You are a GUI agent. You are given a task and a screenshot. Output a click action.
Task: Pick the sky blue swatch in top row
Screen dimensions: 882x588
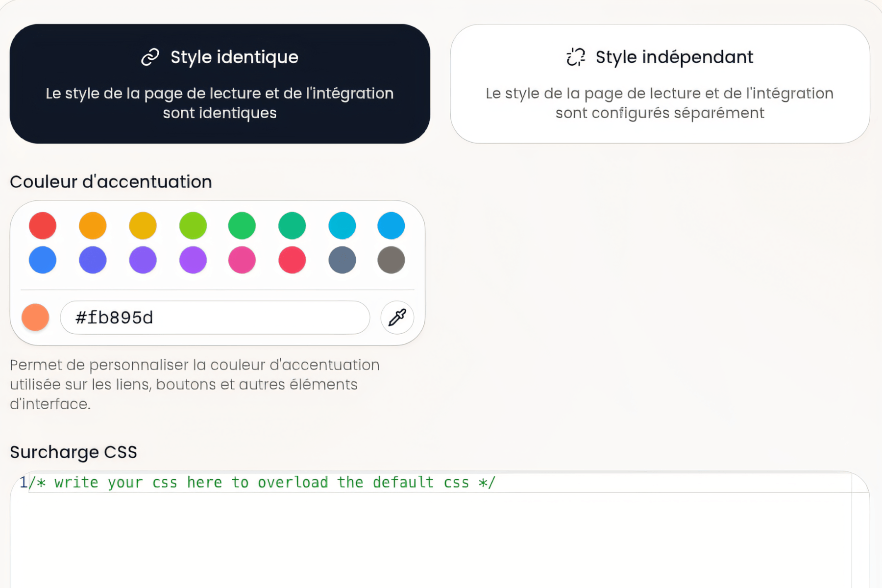coord(391,226)
